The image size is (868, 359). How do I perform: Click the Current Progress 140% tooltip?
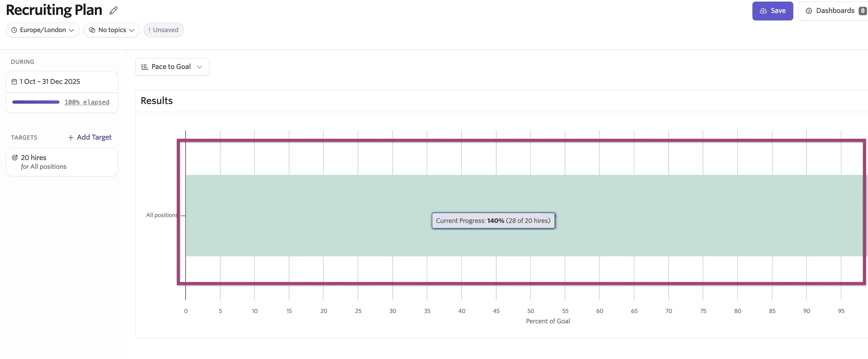493,221
